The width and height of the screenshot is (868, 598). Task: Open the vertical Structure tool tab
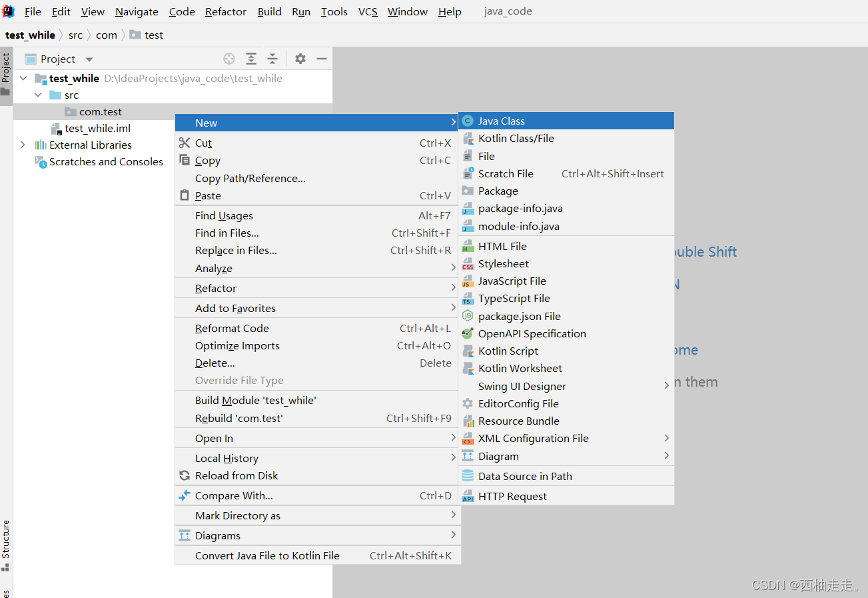pos(6,545)
